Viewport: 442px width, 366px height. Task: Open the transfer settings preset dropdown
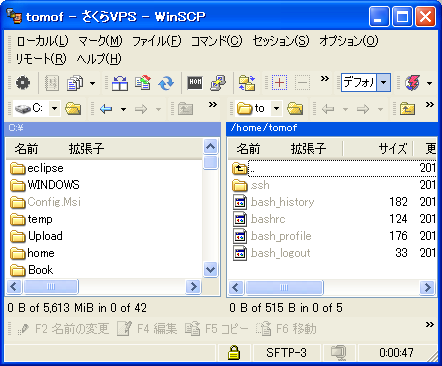click(x=384, y=82)
